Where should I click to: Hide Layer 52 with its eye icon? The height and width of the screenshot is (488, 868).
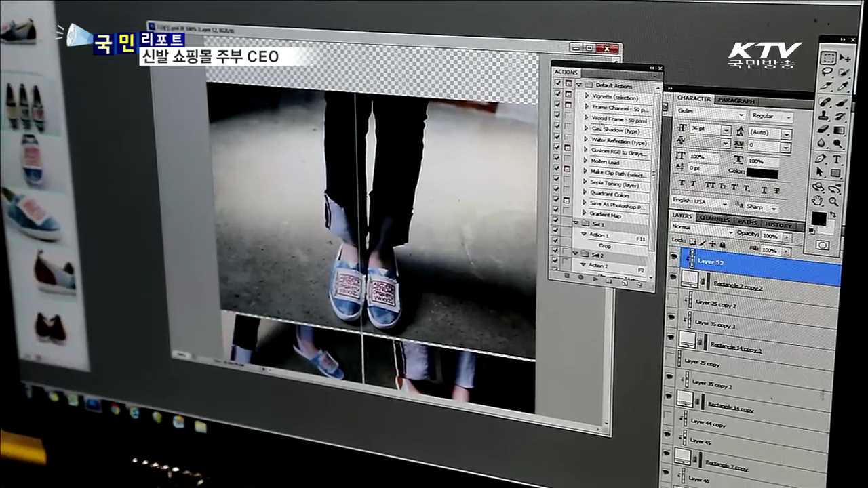(673, 256)
